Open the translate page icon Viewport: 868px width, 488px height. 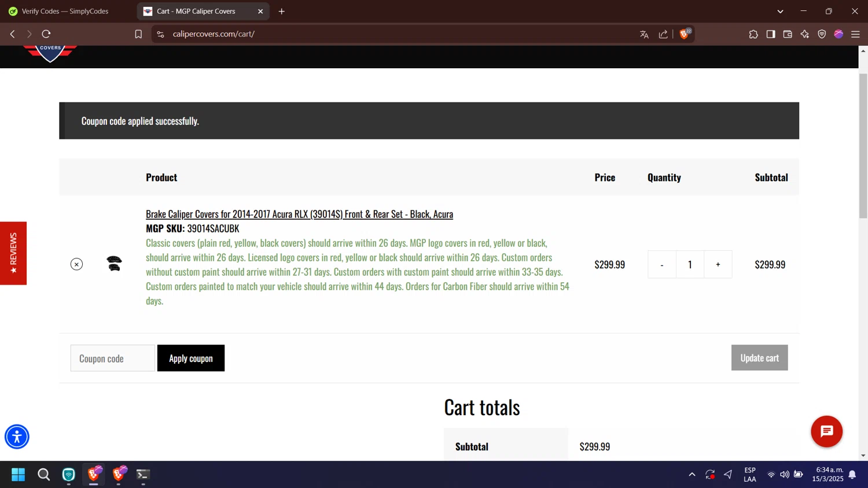[644, 34]
